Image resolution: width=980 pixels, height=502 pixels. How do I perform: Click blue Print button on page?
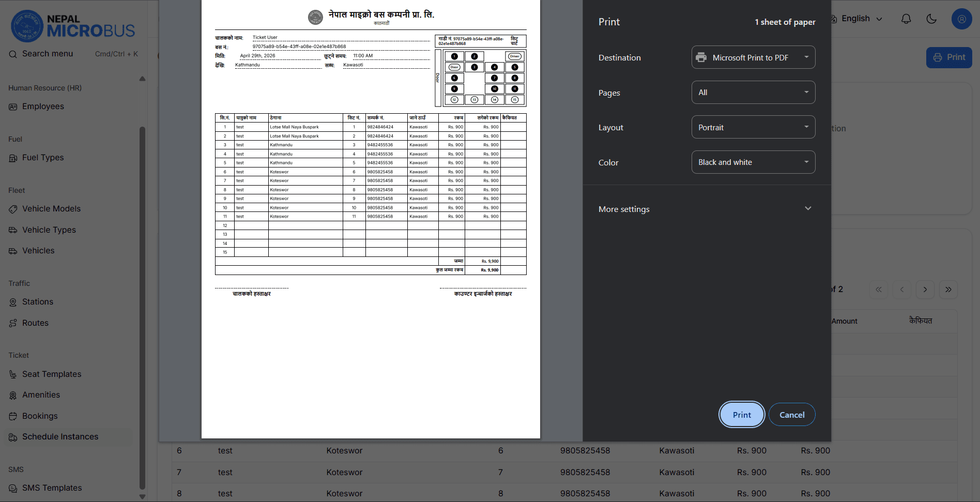click(x=949, y=57)
